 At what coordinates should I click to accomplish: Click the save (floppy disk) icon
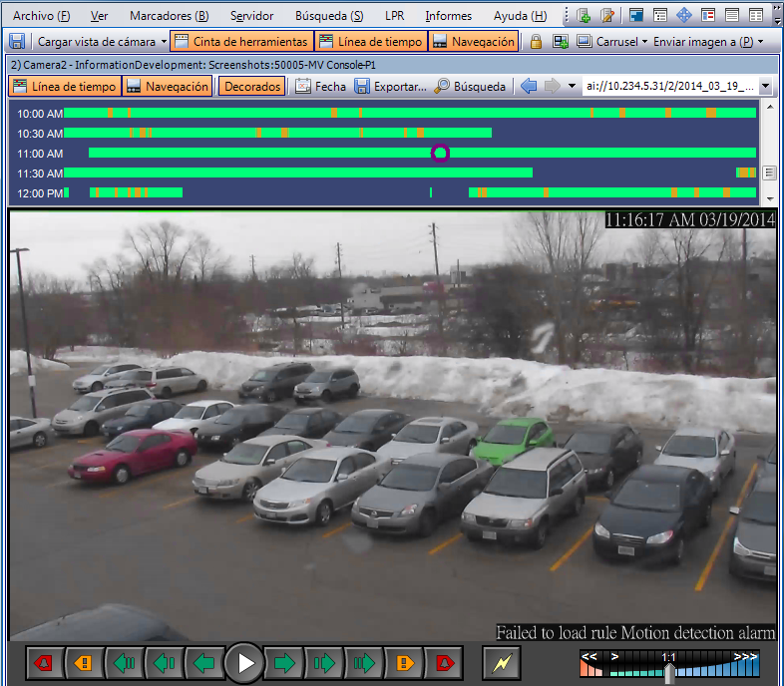pyautogui.click(x=17, y=41)
